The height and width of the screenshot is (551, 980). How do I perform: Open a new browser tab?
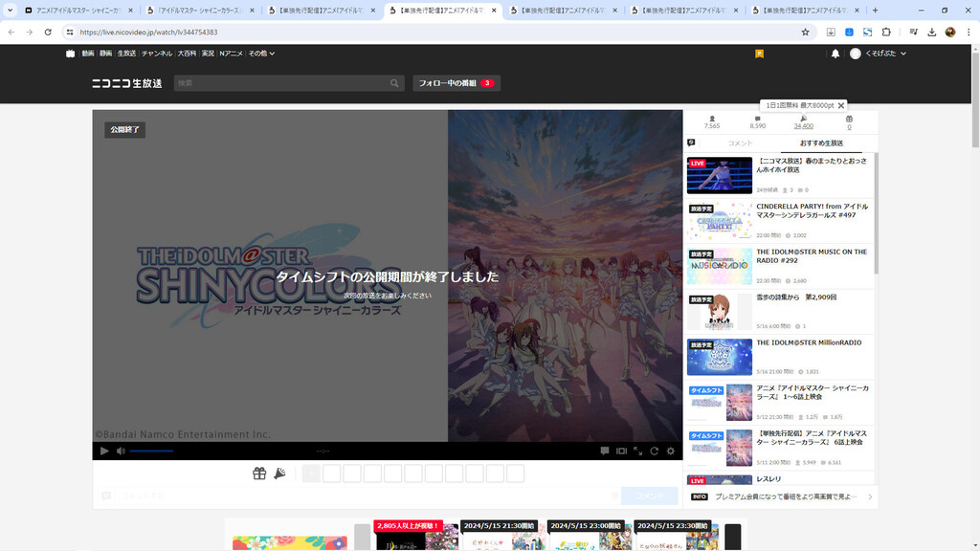click(x=875, y=10)
